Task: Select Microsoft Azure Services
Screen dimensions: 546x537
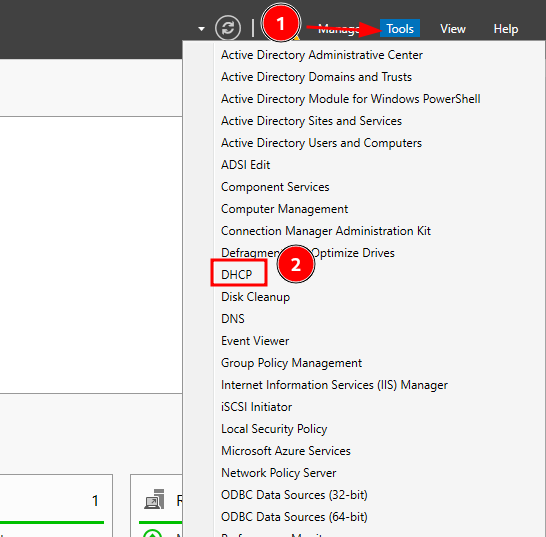Action: coord(286,451)
